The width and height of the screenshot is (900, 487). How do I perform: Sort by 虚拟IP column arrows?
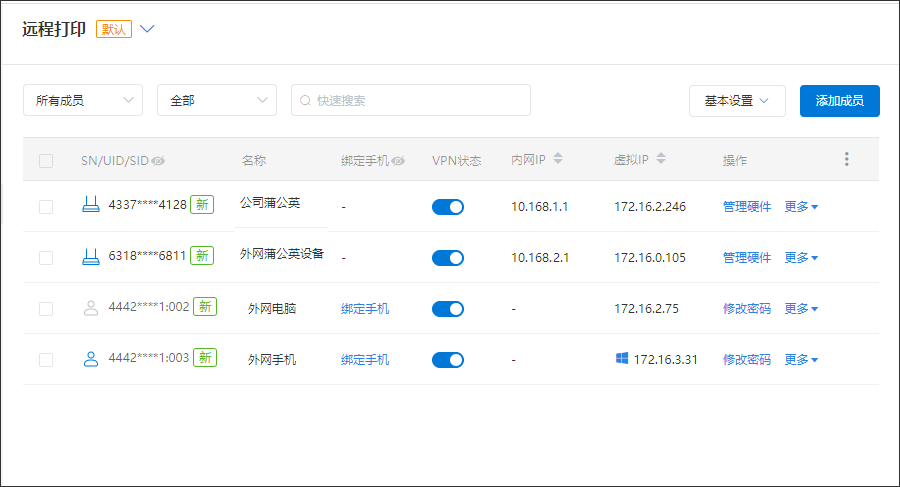661,159
